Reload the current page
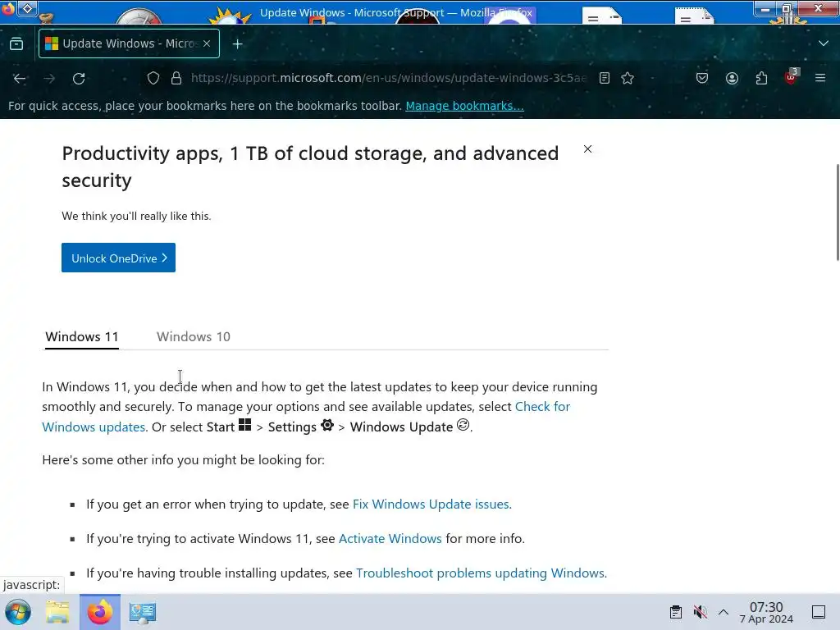The width and height of the screenshot is (840, 630). (x=79, y=78)
